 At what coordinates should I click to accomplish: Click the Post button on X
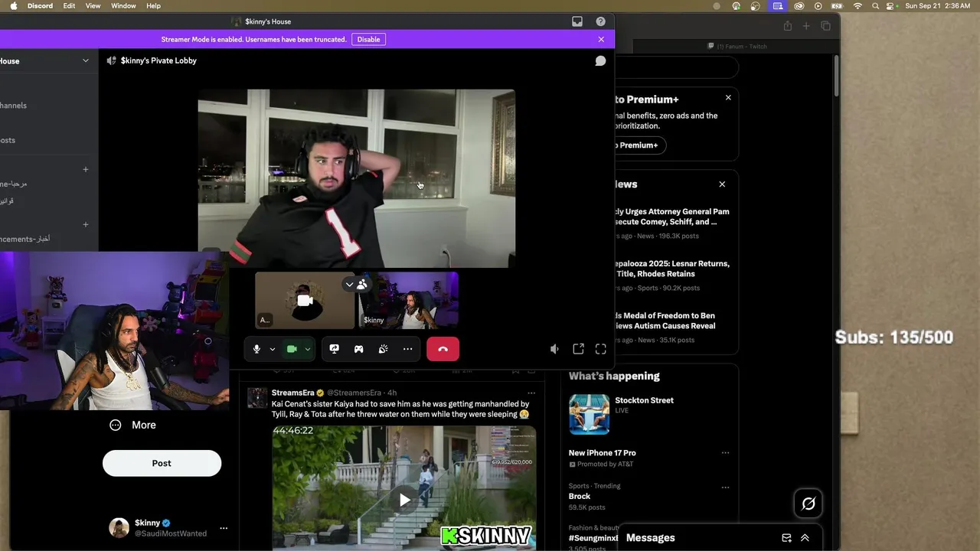pos(162,463)
